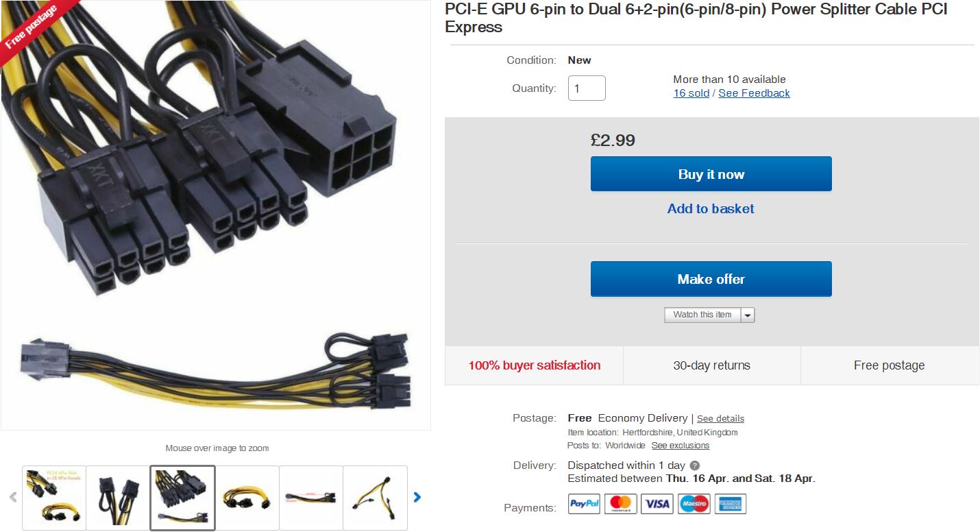Image resolution: width=980 pixels, height=532 pixels.
Task: Expand the Watch this item dropdown arrow
Action: coord(748,315)
